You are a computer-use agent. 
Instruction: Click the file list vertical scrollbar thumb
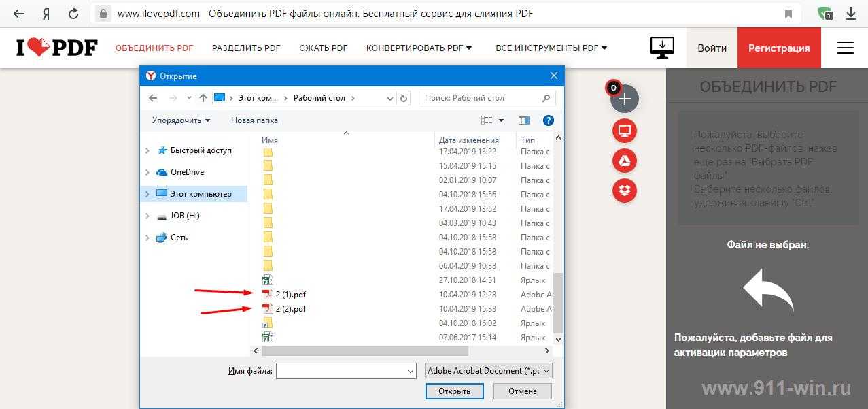point(559,304)
